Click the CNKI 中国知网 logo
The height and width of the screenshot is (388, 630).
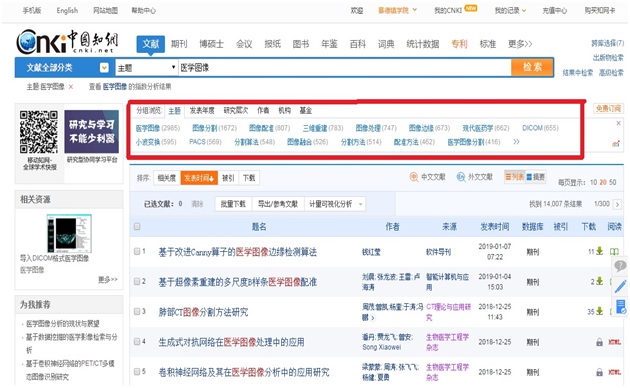67,42
